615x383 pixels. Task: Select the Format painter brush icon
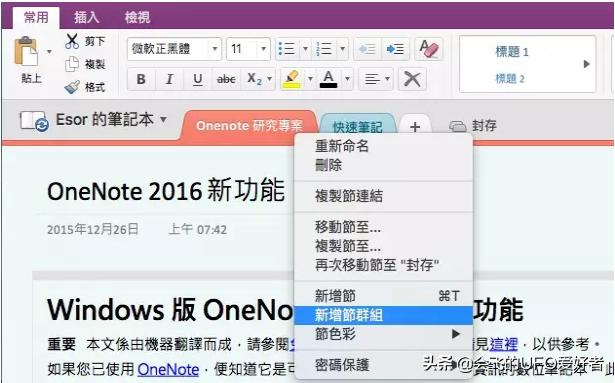(x=72, y=87)
